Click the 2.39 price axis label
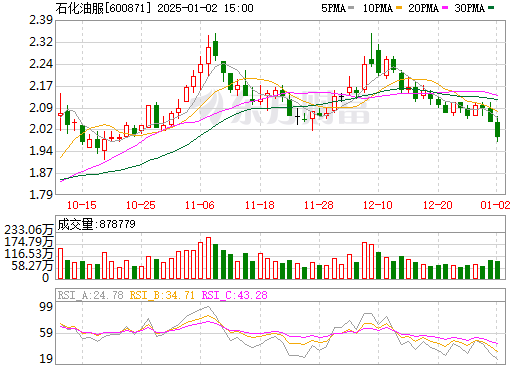The width and height of the screenshot is (520, 365). (41, 20)
